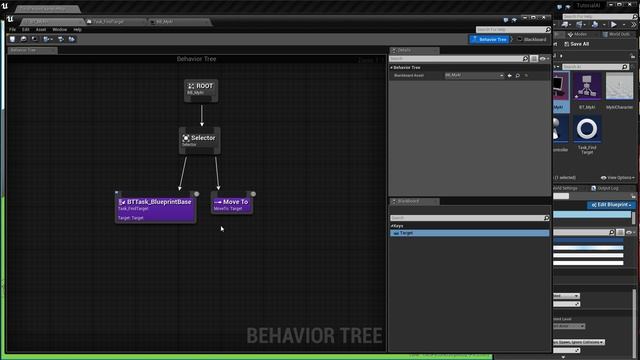Click the New Task toolbar icon with arrow
The image size is (640, 360).
coord(48,39)
